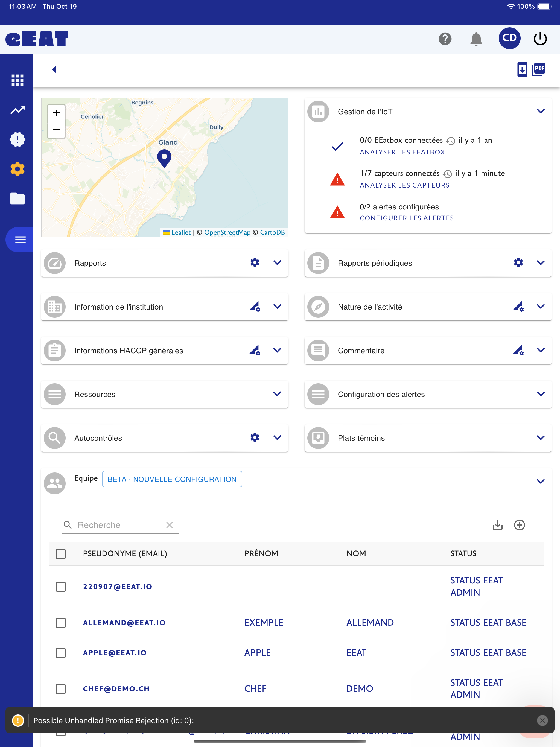Screen dimensions: 560x747
Task: Focus the Recherche search field
Action: (x=120, y=525)
